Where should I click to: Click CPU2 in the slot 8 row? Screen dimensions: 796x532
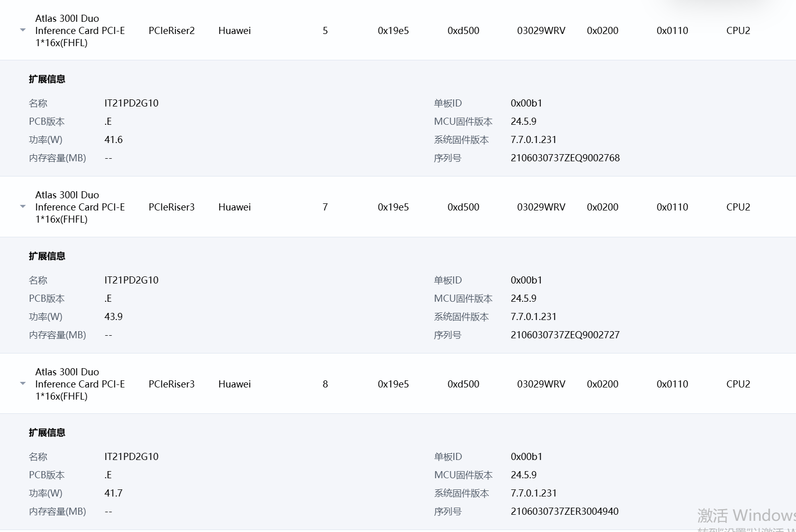point(738,384)
